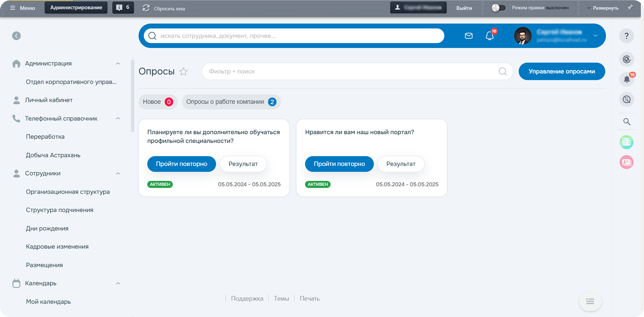Collapse the Администрация menu section
This screenshot has width=644, height=317.
click(x=118, y=64)
